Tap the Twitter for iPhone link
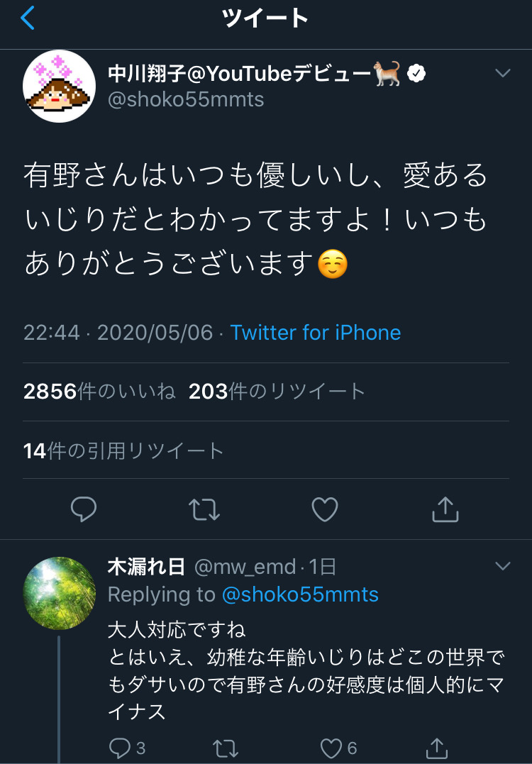The height and width of the screenshot is (764, 532). [315, 333]
